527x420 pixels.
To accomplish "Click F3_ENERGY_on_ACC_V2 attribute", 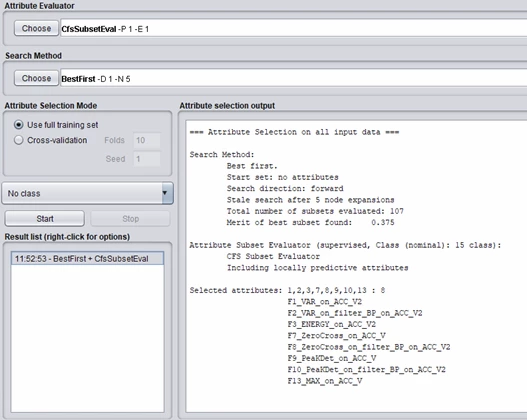I will coord(331,324).
